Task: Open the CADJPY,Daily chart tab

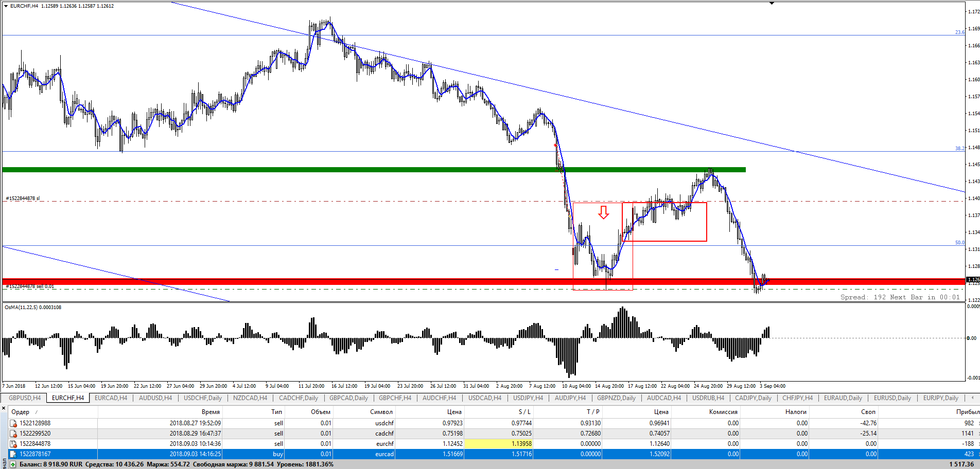Action: 754,398
